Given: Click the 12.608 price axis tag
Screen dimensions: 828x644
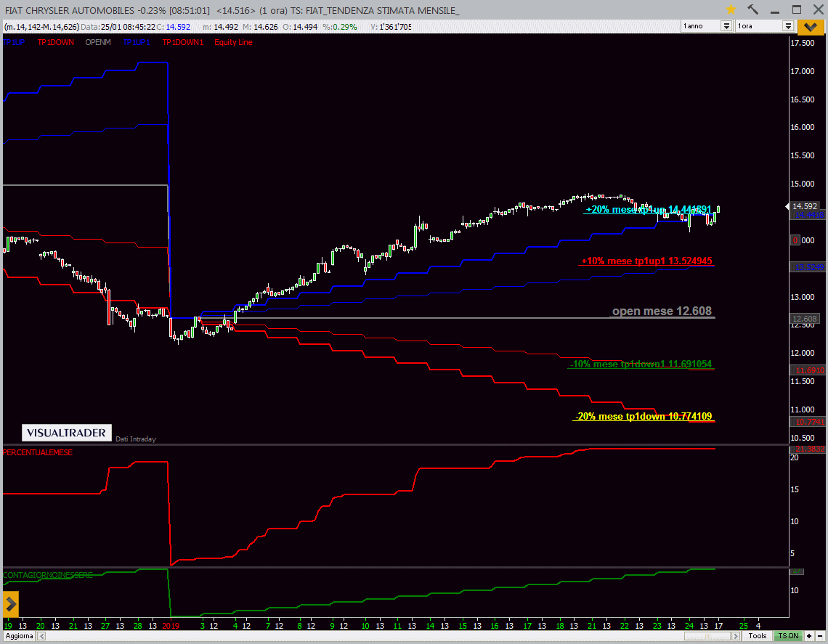Looking at the screenshot, I should coord(805,318).
